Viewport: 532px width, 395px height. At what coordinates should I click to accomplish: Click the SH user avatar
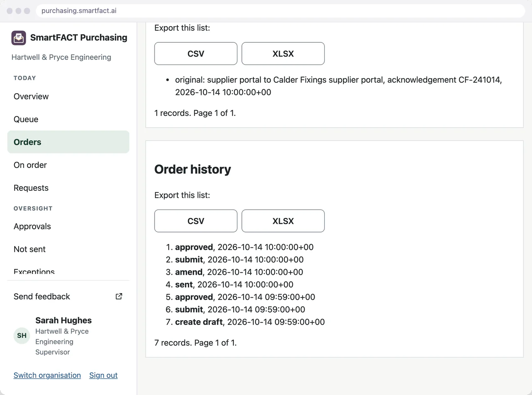[22, 336]
